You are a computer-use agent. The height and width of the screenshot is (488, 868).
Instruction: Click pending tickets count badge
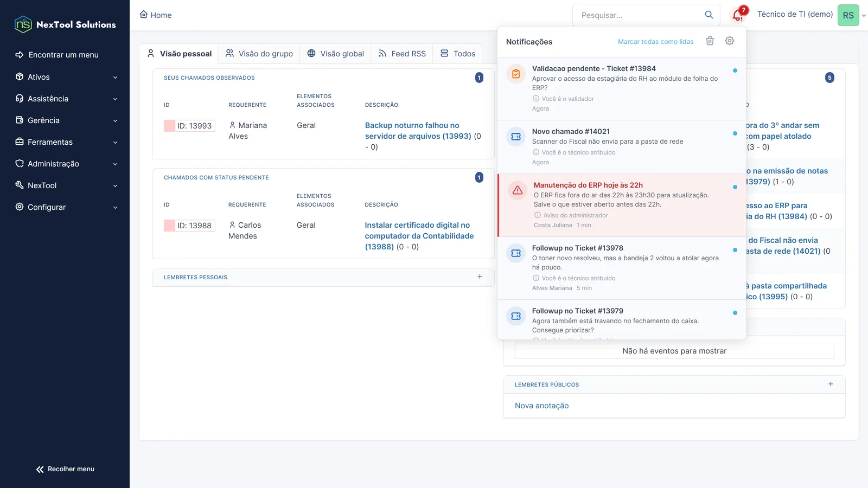click(x=479, y=177)
